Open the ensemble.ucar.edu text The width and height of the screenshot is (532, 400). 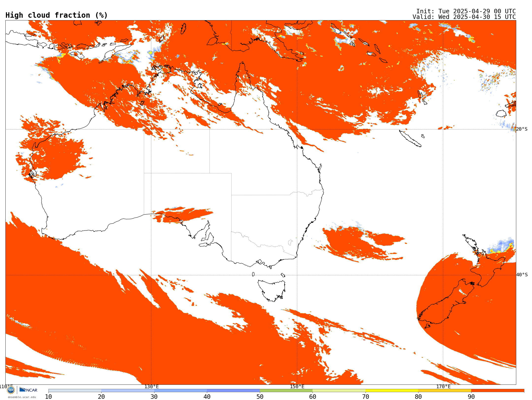click(x=22, y=397)
